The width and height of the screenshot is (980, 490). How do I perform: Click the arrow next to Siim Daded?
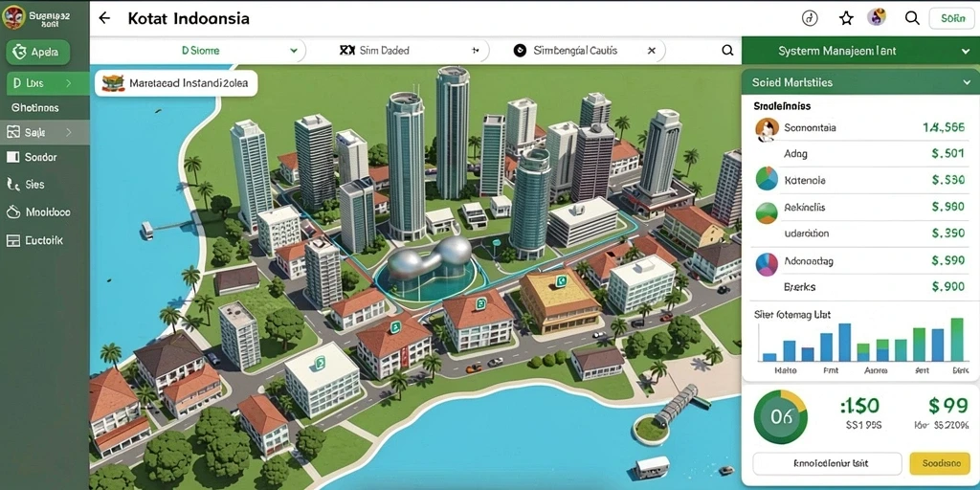475,51
